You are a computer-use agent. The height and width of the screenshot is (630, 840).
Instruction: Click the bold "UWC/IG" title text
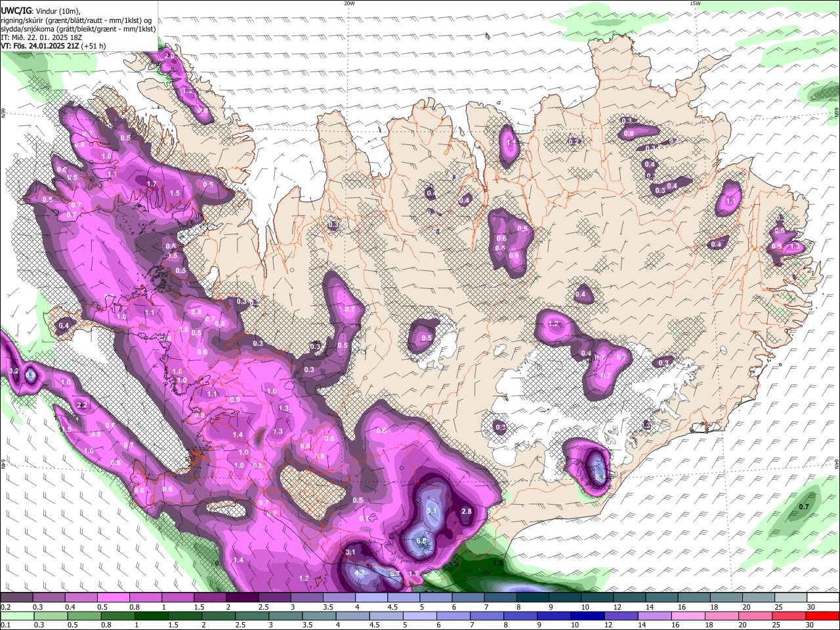coord(16,11)
